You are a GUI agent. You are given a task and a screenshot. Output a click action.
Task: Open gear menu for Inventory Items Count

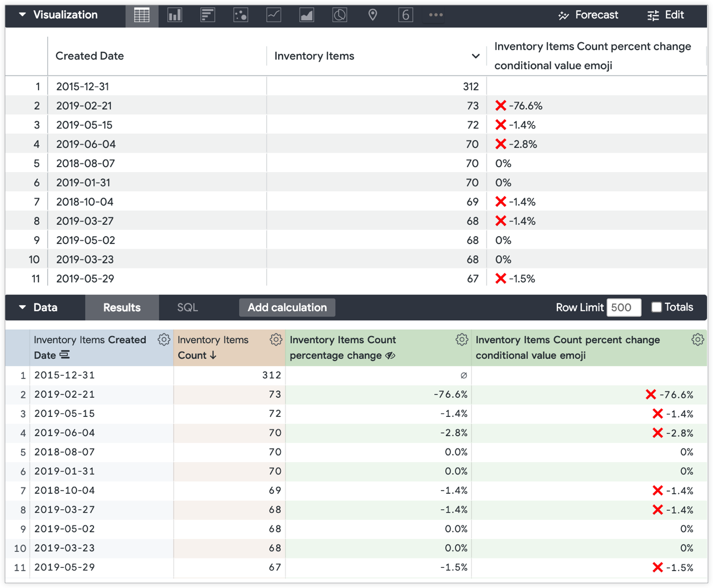pos(276,340)
